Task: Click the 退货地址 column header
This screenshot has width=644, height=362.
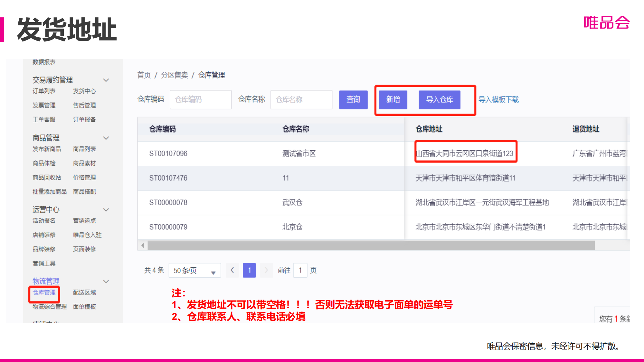Action: 586,129
